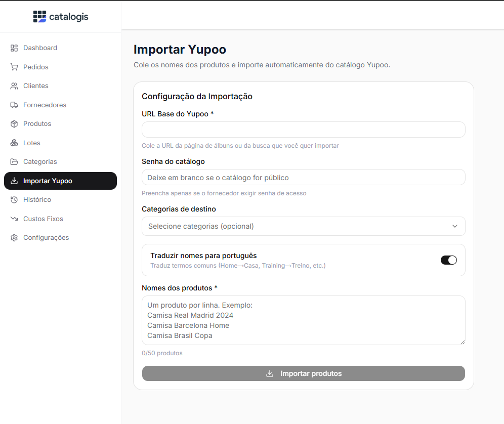The image size is (504, 424).
Task: Focus the URL Base do Yupoo field
Action: (x=304, y=130)
